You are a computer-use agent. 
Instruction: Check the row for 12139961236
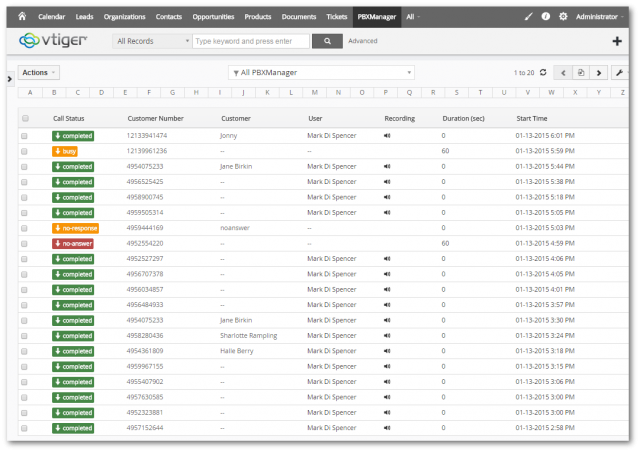[24, 151]
